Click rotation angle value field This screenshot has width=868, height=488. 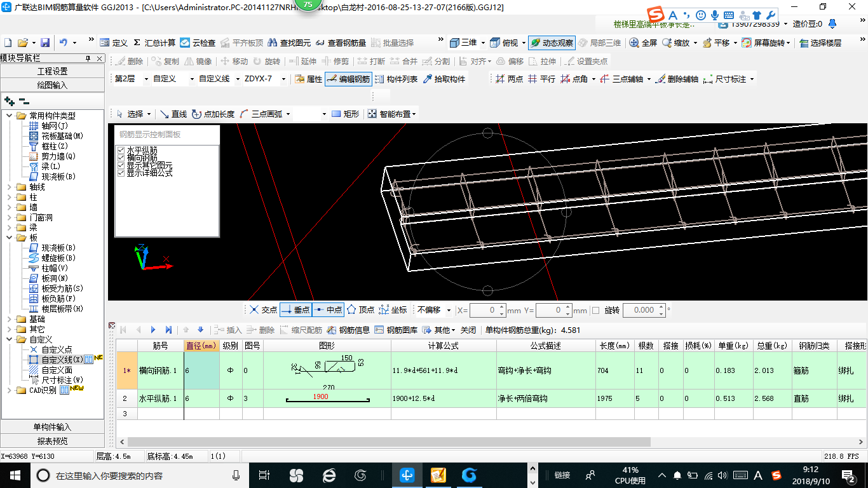pyautogui.click(x=640, y=310)
